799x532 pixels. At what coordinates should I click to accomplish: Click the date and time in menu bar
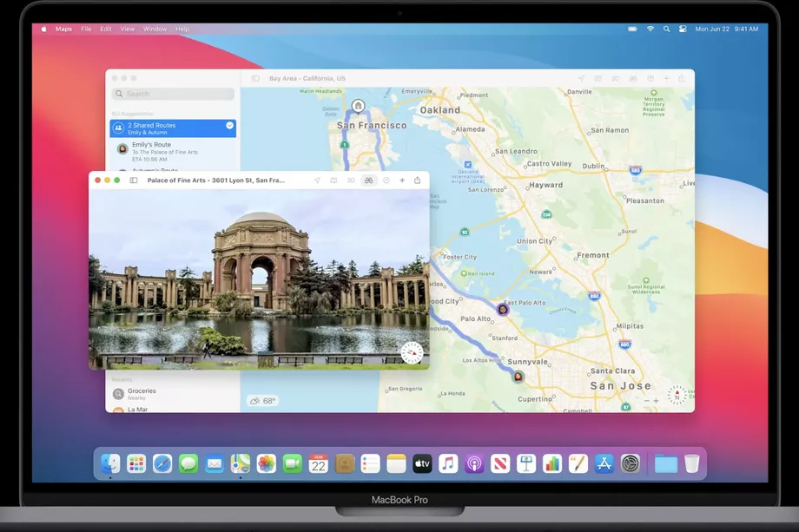[727, 29]
